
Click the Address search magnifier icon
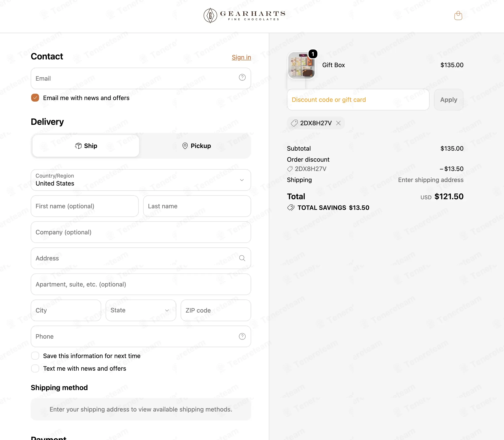tap(242, 258)
